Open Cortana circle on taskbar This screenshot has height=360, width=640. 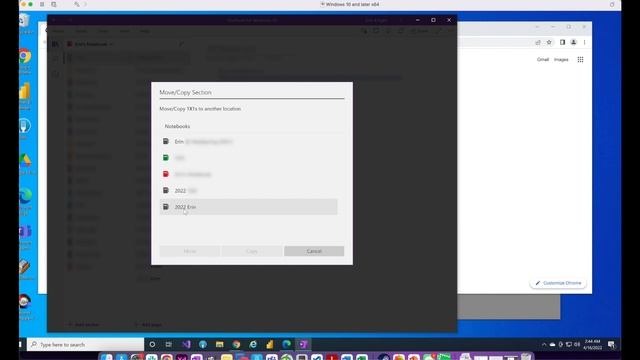tap(152, 344)
